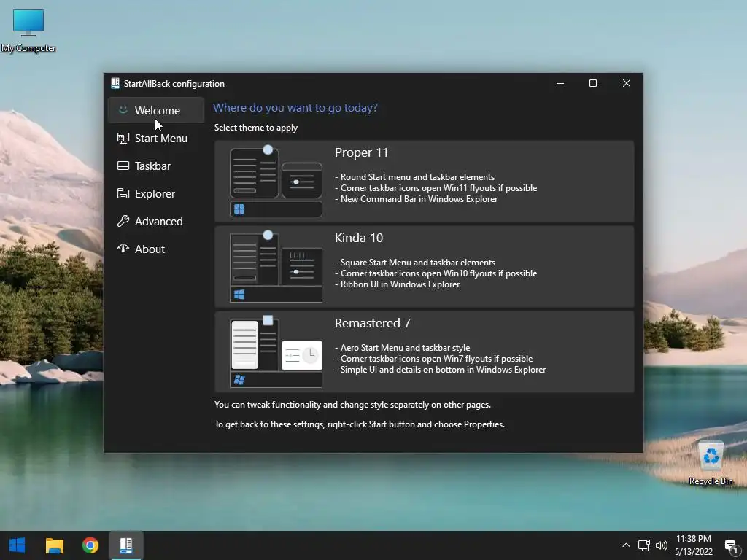Viewport: 747px width, 560px height.
Task: Select the Advanced page
Action: coord(156,221)
